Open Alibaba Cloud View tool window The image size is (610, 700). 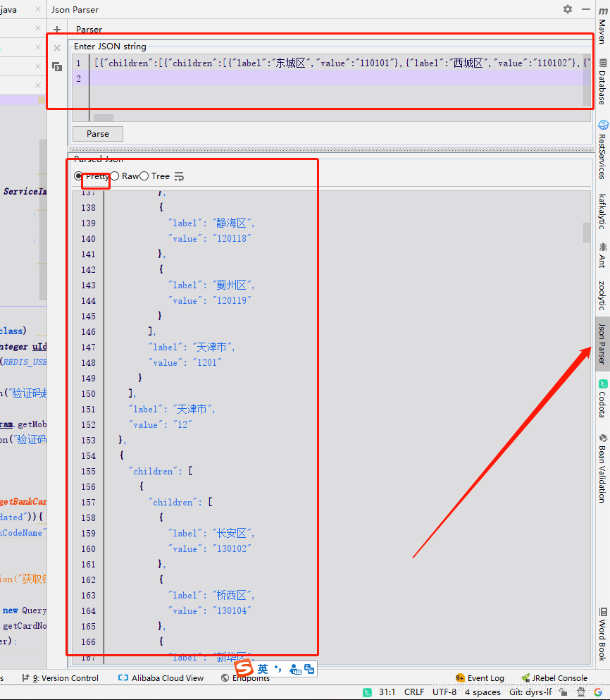[x=161, y=678]
